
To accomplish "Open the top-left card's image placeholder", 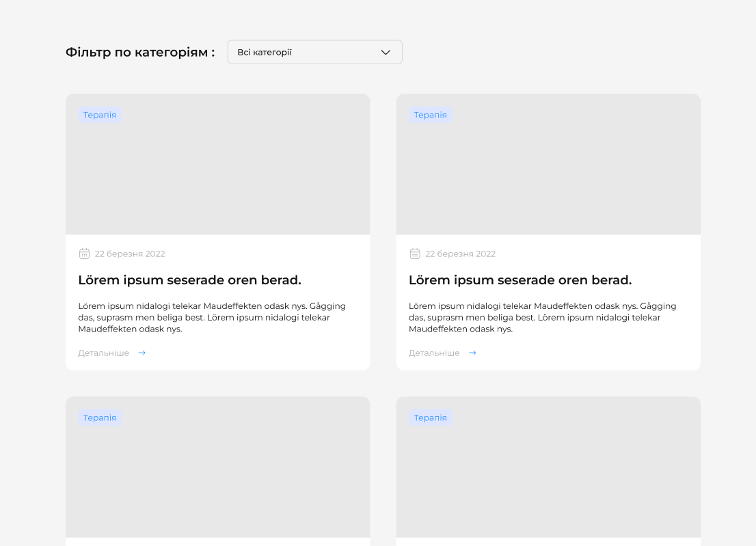I will coord(218,164).
